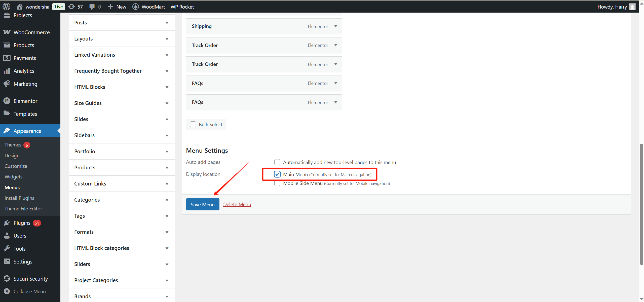Viewport: 644px width, 302px height.
Task: Open Analytics via its bar-chart icon
Action: (7, 71)
